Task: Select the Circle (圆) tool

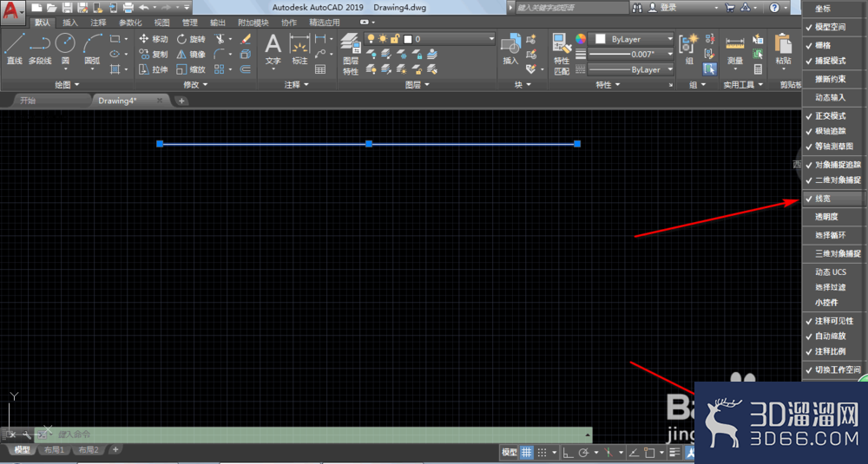Action: (x=65, y=49)
